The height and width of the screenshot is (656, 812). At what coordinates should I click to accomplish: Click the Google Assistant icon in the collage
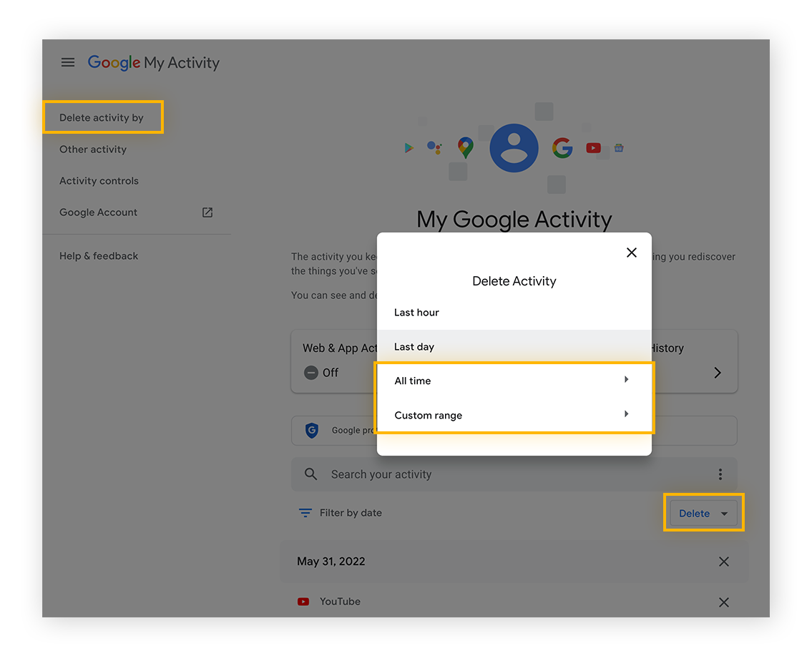point(434,147)
